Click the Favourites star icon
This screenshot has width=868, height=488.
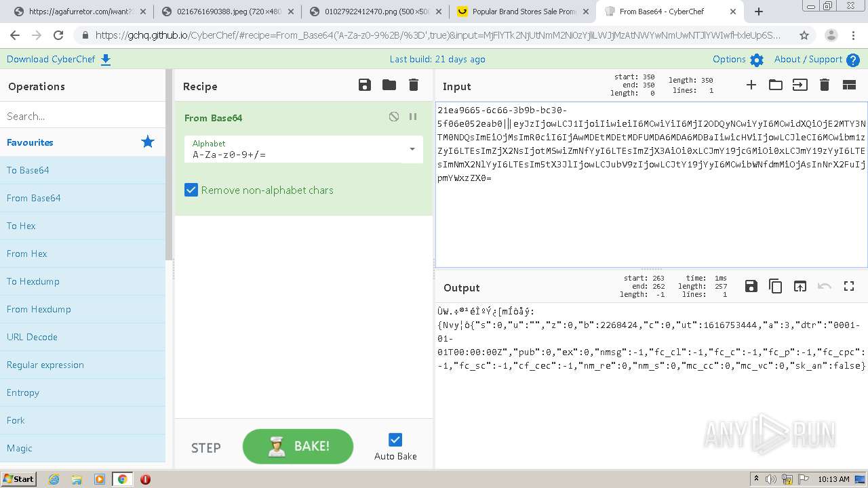click(147, 142)
